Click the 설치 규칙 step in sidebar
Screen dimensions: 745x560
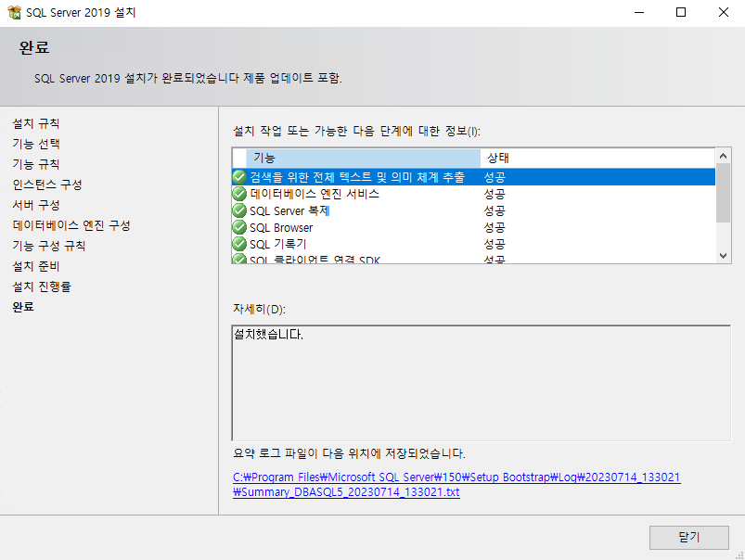point(36,123)
